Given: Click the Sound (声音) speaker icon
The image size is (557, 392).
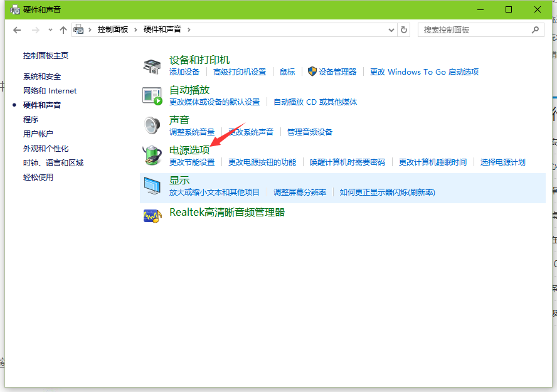Looking at the screenshot, I should click(x=152, y=125).
